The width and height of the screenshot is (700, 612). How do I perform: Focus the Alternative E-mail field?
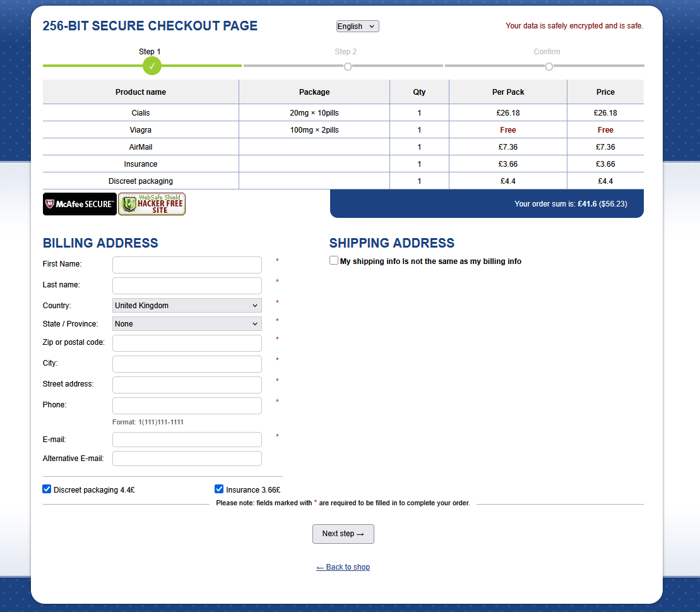point(187,459)
